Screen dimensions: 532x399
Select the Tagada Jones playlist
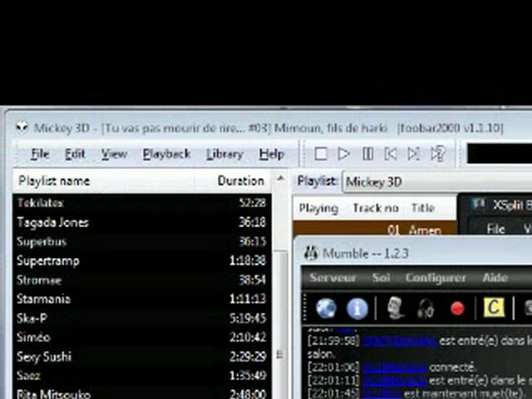[142, 223]
